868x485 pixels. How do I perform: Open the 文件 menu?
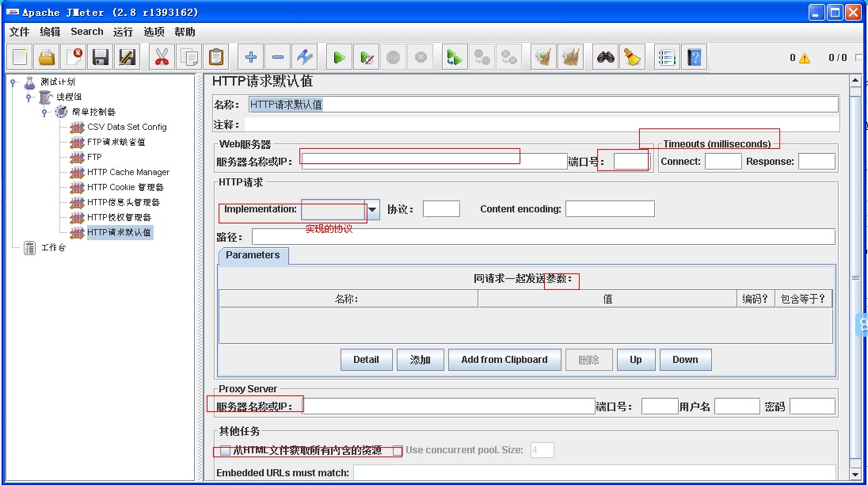(x=19, y=32)
